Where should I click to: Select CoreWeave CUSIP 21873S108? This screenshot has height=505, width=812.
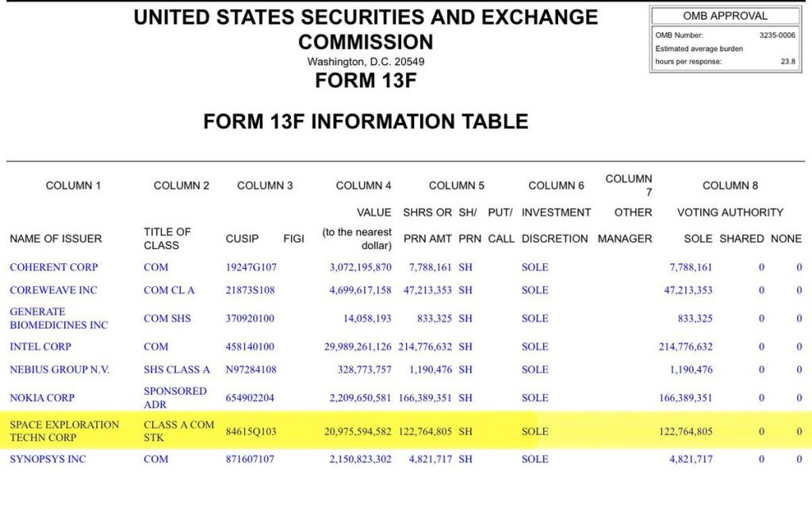[x=250, y=290]
